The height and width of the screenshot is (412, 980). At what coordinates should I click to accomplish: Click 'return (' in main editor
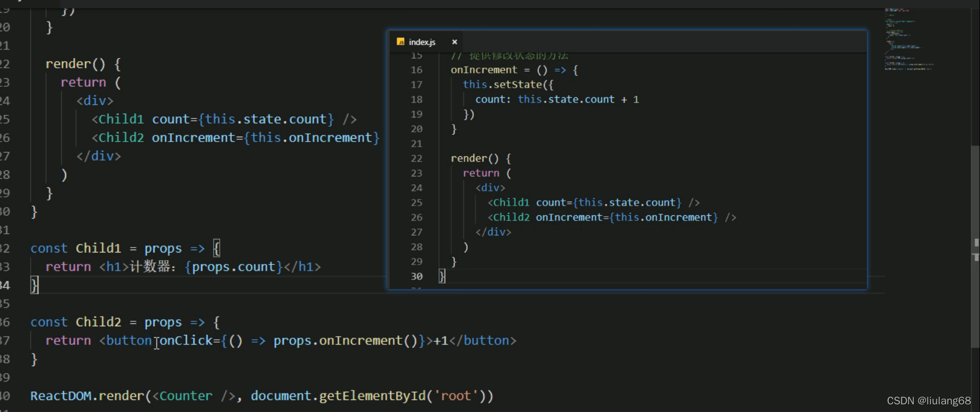coord(91,83)
